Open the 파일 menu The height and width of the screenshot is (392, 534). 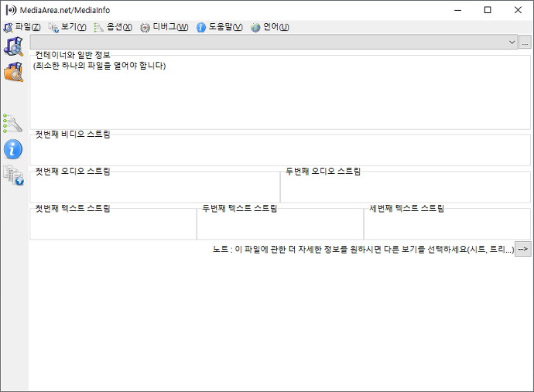(x=22, y=27)
